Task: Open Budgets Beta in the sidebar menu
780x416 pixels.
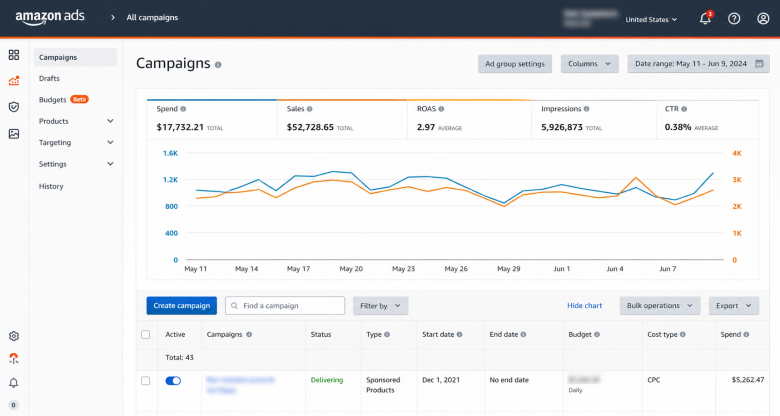Action: pos(64,100)
